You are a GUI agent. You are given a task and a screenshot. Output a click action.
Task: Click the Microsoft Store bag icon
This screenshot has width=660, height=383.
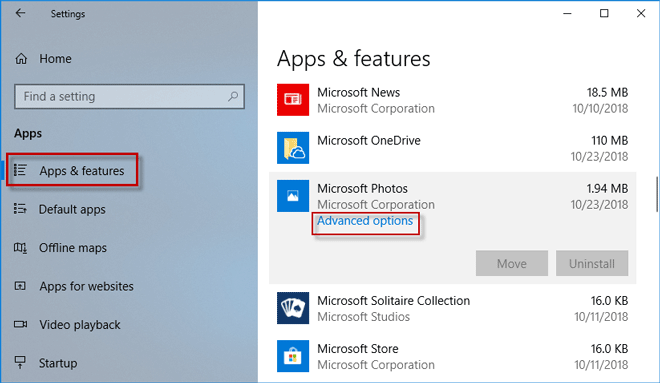click(x=293, y=356)
